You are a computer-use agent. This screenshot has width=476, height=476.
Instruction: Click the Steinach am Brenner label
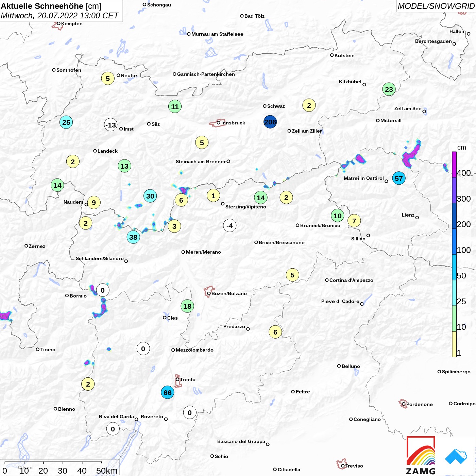201,161
